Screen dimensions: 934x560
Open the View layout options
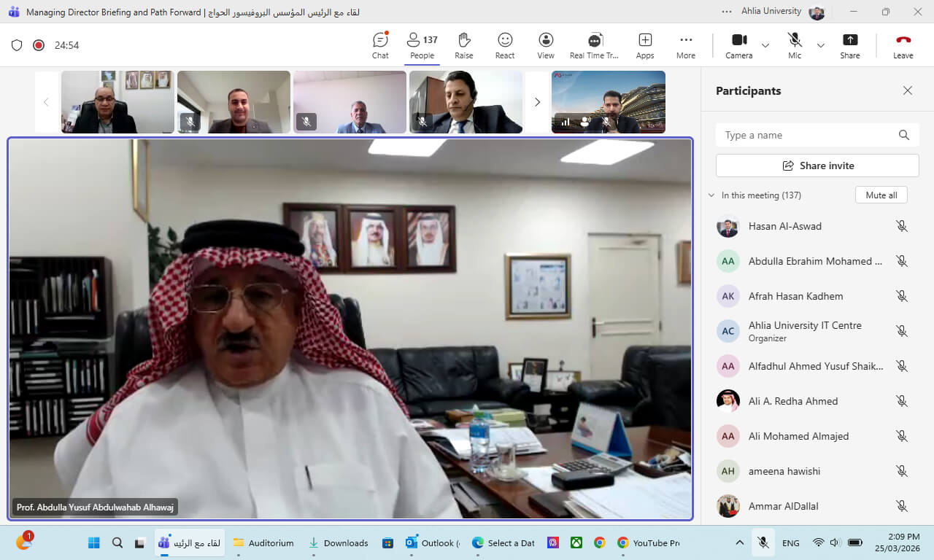coord(546,45)
